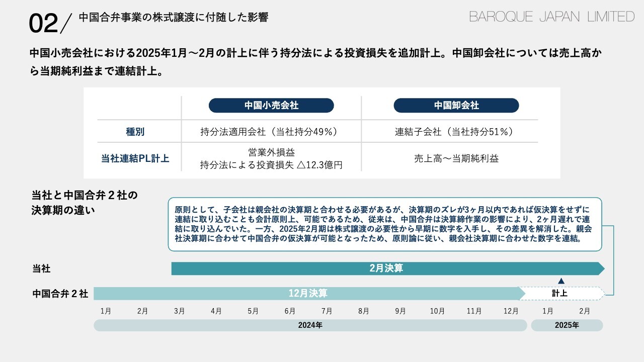The width and height of the screenshot is (644, 362).
Task: Click the dark triangle marker above 計上
Action: tap(561, 281)
